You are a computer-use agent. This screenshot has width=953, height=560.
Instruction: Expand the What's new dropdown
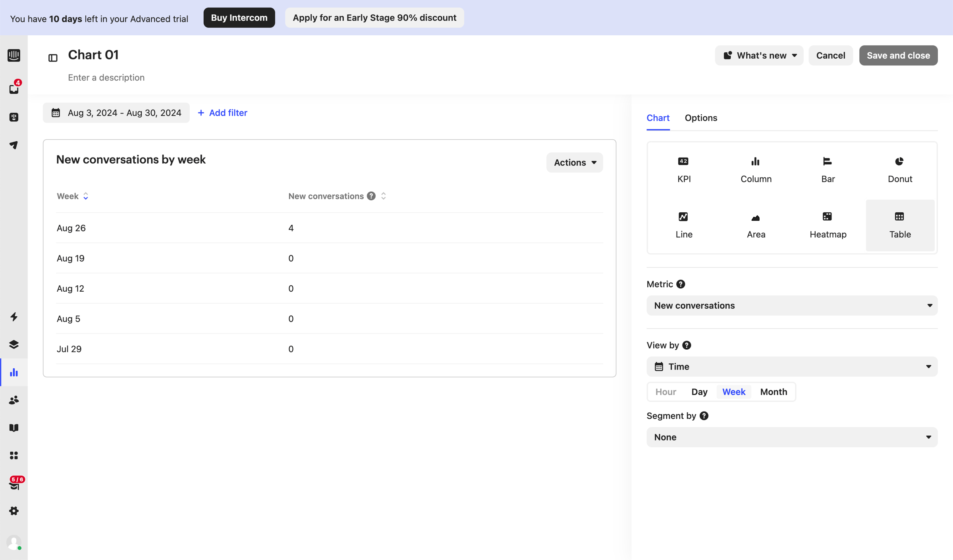tap(759, 56)
